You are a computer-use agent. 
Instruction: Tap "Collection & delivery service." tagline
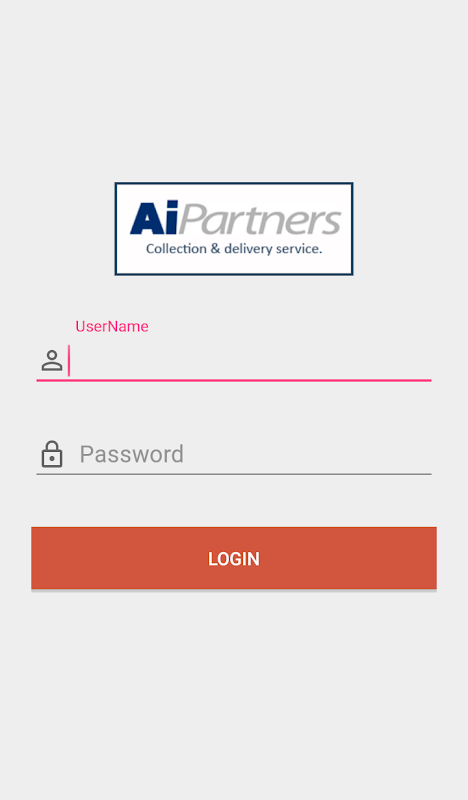click(234, 249)
